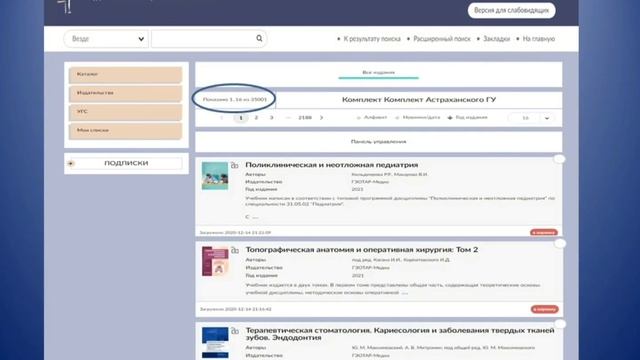
Task: Open Поликлиническая и неотложная педиатрия book cover
Action: click(x=215, y=176)
